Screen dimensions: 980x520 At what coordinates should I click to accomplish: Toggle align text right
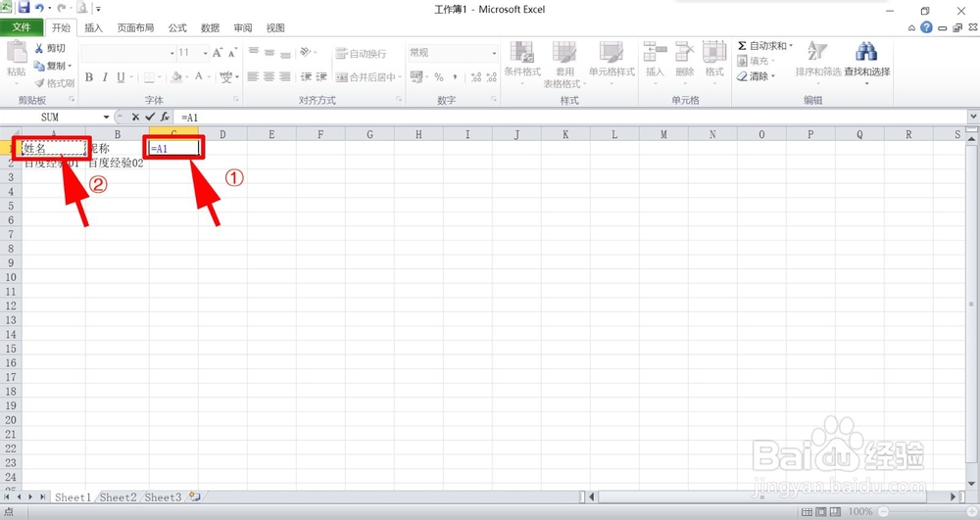[284, 76]
